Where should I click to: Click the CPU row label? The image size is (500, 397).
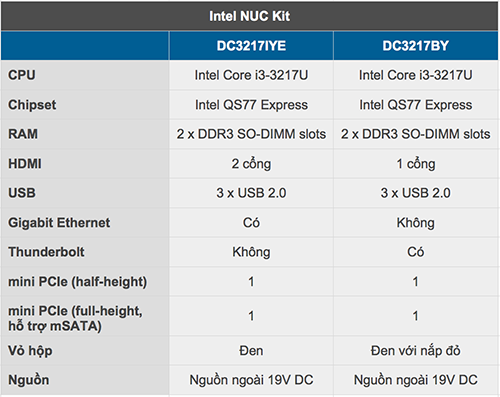click(22, 75)
